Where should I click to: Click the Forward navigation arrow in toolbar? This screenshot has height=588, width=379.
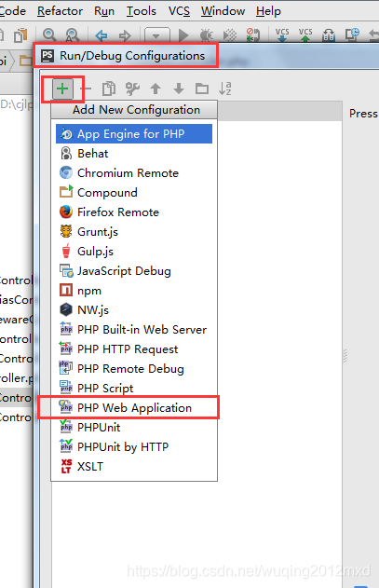(x=125, y=35)
